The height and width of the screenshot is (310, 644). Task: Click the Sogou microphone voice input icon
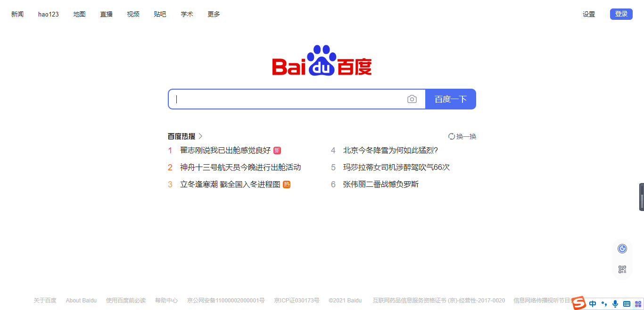point(615,304)
